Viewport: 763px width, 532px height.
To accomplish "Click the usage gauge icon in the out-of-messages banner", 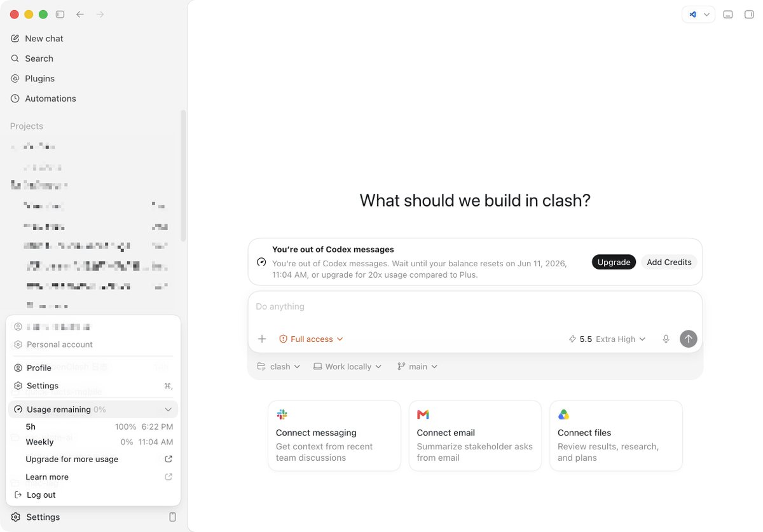I will [261, 262].
